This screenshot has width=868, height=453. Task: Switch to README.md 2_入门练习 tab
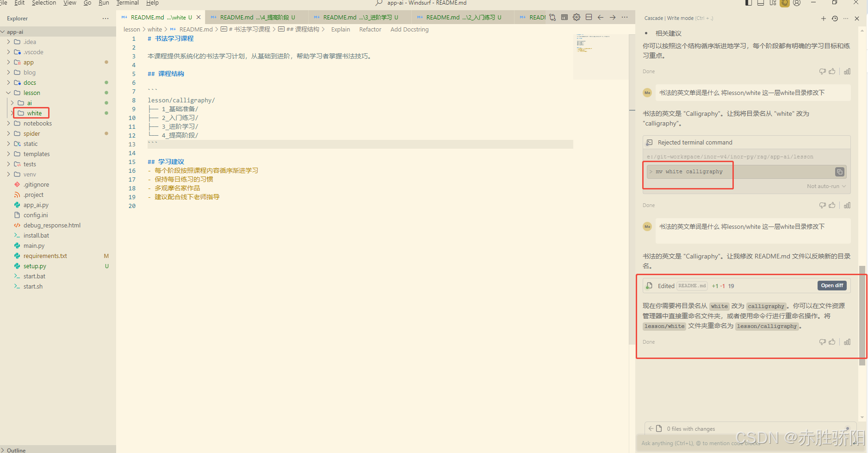(462, 17)
